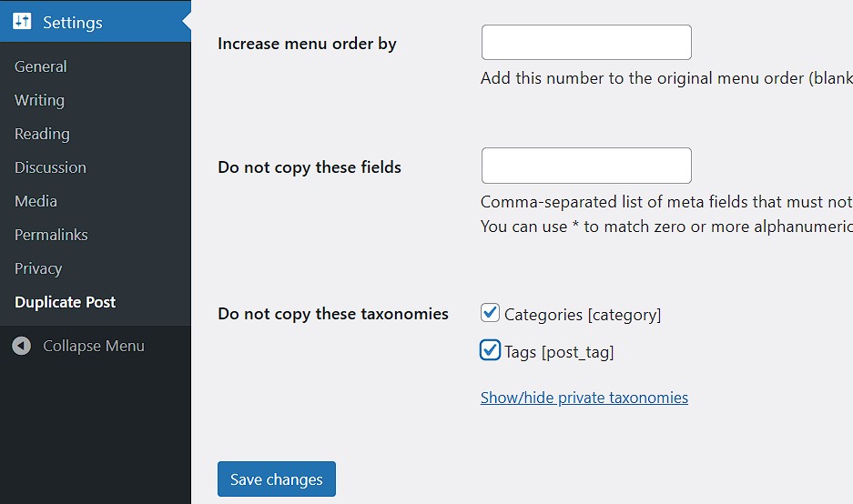Click the "Increase menu order by" label
The image size is (853, 504).
pos(307,44)
